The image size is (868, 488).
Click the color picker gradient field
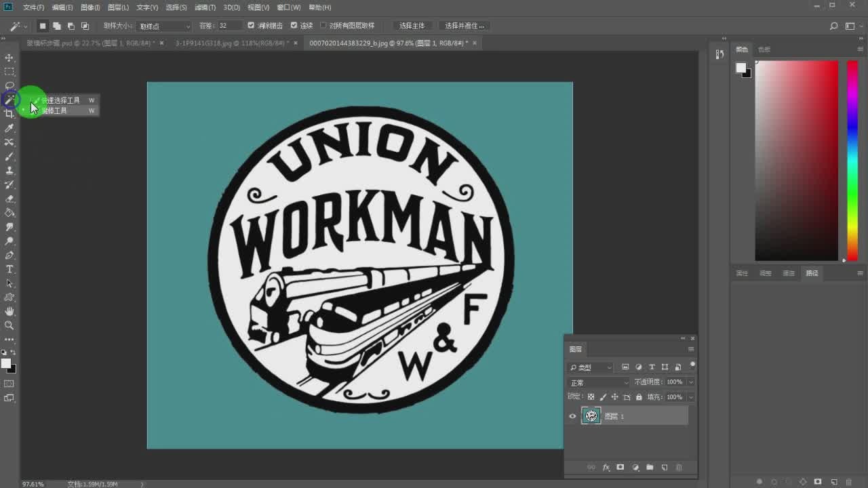tap(797, 161)
